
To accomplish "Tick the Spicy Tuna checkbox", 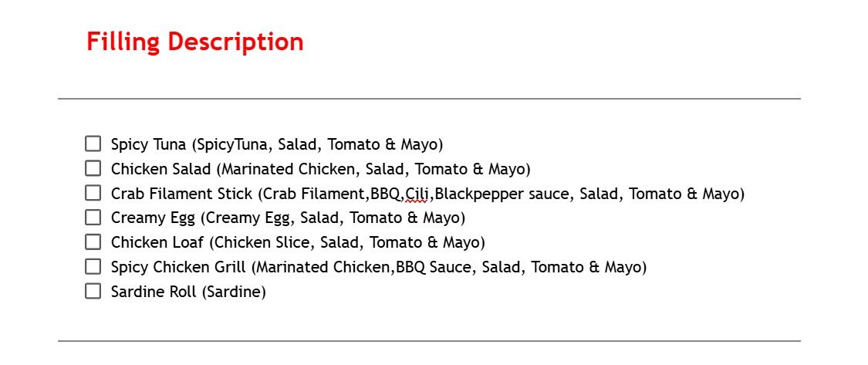I will [x=93, y=144].
